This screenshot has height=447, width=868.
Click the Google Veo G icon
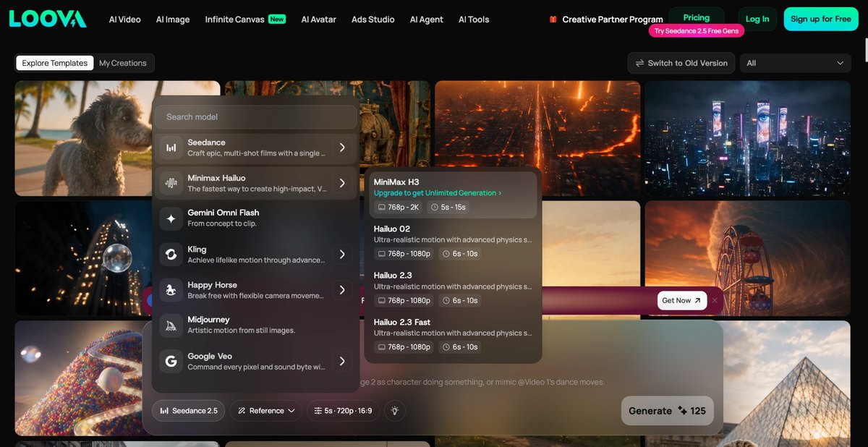coord(171,361)
